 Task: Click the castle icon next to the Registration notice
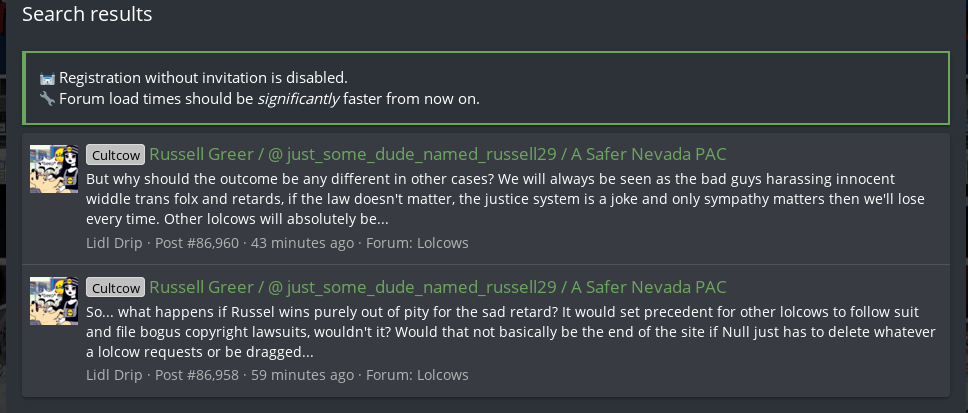(x=47, y=78)
